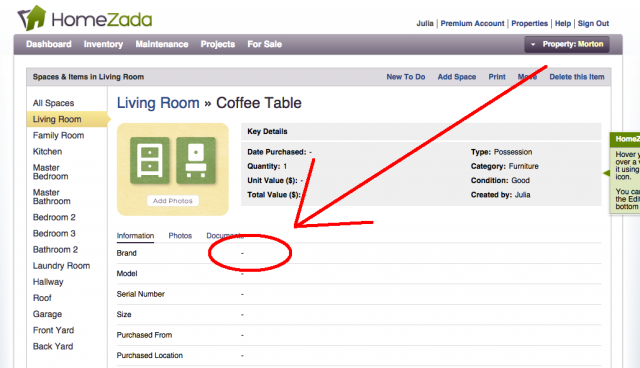Open Front Yard space
The width and height of the screenshot is (640, 368).
53,330
